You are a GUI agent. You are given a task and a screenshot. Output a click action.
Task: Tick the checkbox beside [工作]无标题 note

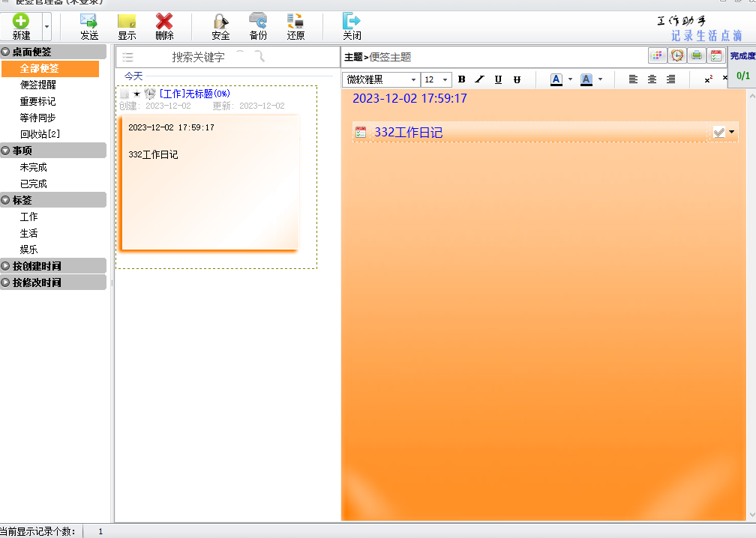point(124,94)
